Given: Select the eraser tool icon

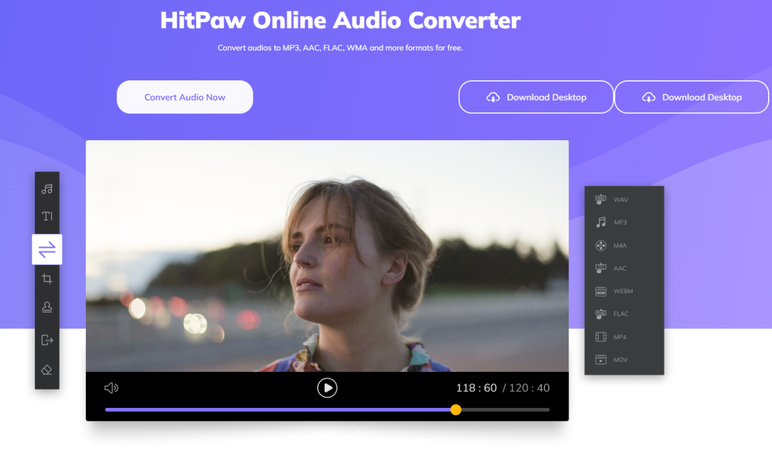Looking at the screenshot, I should [47, 370].
